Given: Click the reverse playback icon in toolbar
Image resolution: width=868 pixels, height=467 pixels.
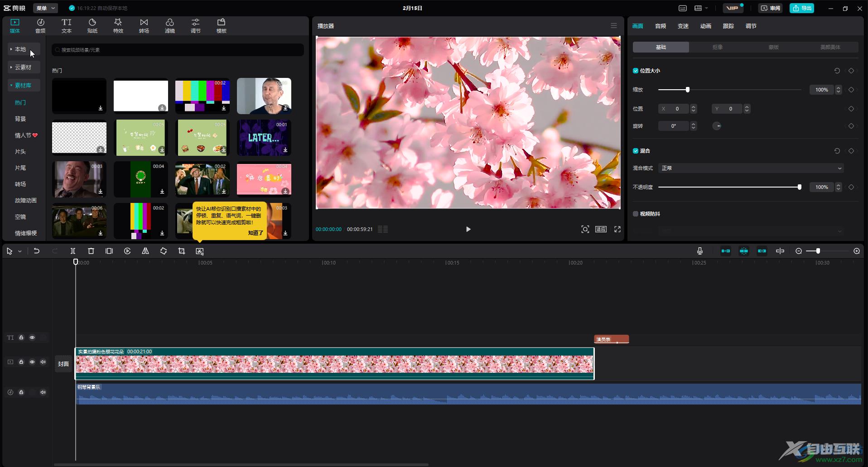Looking at the screenshot, I should pyautogui.click(x=127, y=251).
